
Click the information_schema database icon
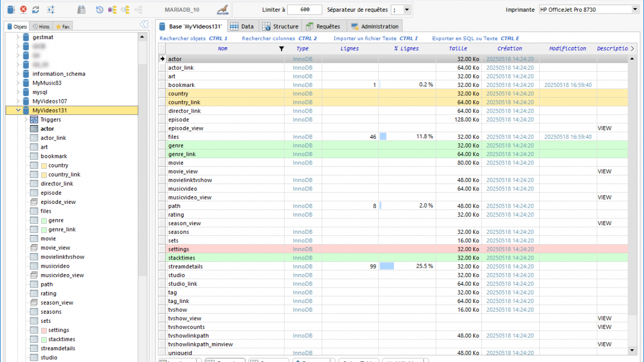(26, 73)
